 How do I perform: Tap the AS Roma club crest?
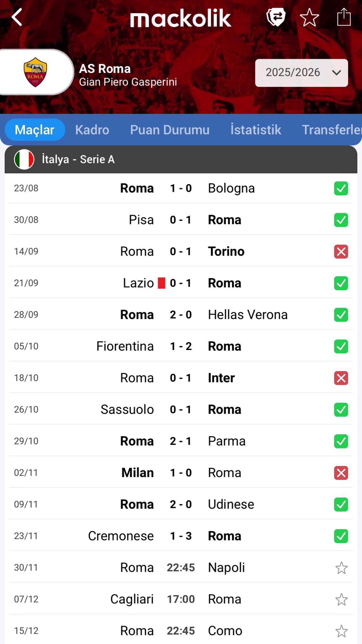pyautogui.click(x=35, y=72)
